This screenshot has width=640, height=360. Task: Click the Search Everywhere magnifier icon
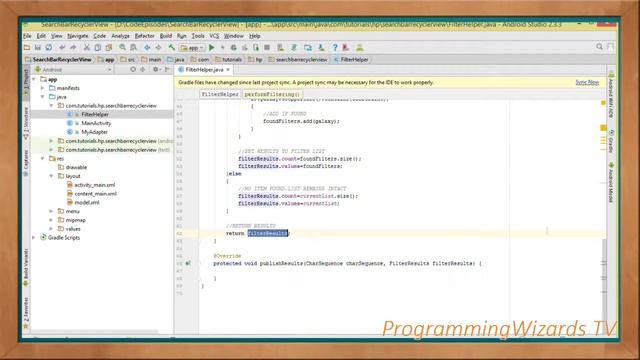(599, 47)
